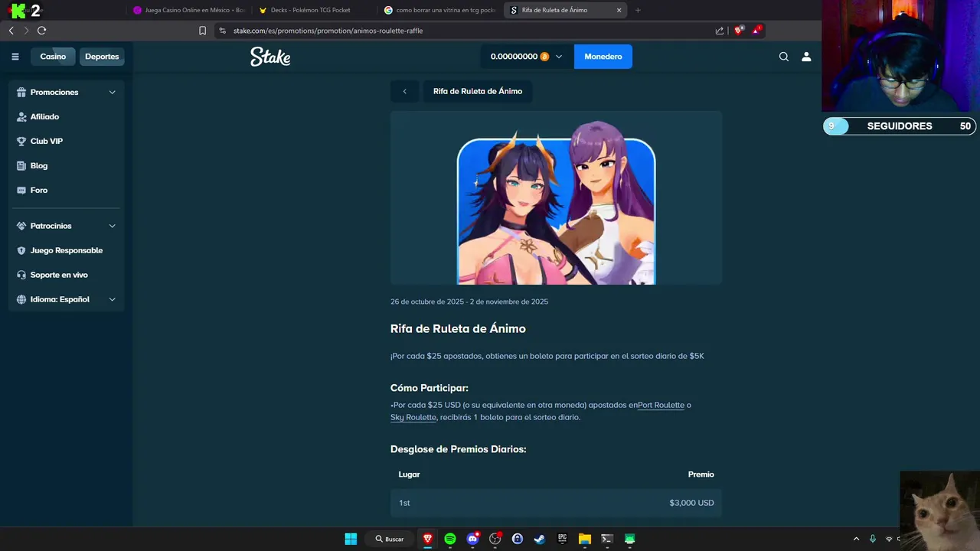Open Brave in the taskbar
Screen dimensions: 980x551
click(x=427, y=539)
